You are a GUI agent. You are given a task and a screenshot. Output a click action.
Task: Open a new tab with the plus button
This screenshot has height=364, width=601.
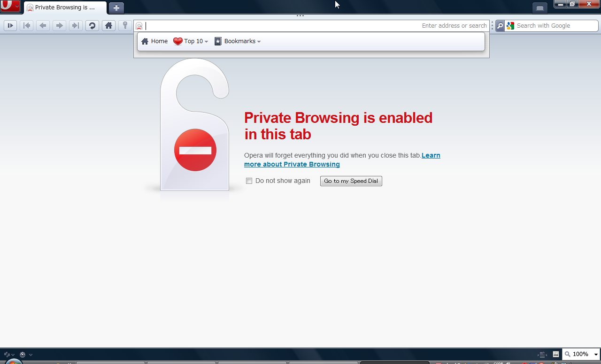click(116, 8)
